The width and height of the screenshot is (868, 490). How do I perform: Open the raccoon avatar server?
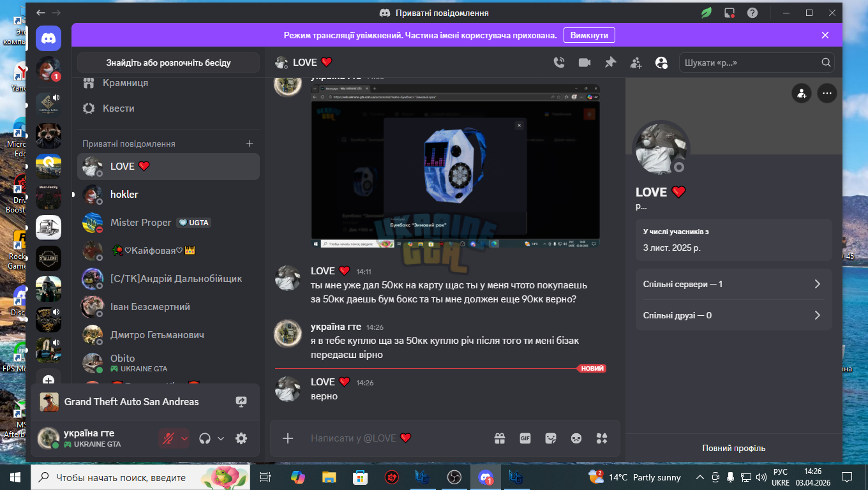[49, 136]
